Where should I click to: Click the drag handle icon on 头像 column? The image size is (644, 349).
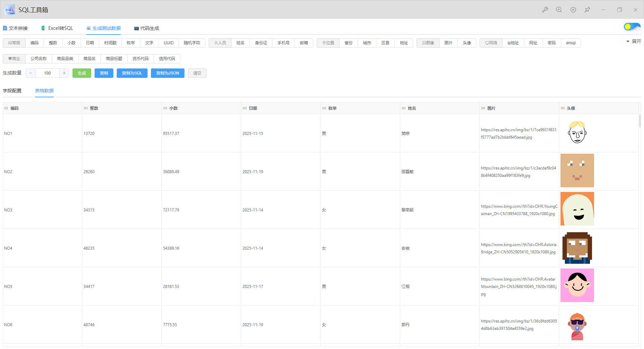562,108
